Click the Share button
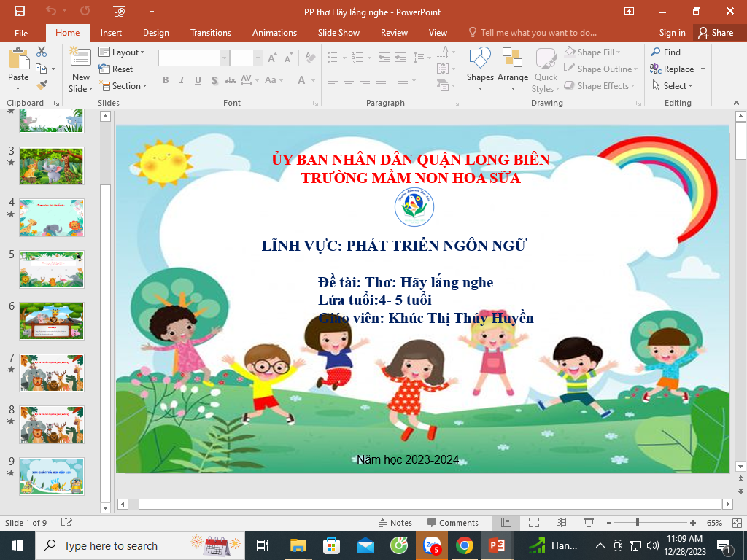This screenshot has height=560, width=747. tap(715, 33)
